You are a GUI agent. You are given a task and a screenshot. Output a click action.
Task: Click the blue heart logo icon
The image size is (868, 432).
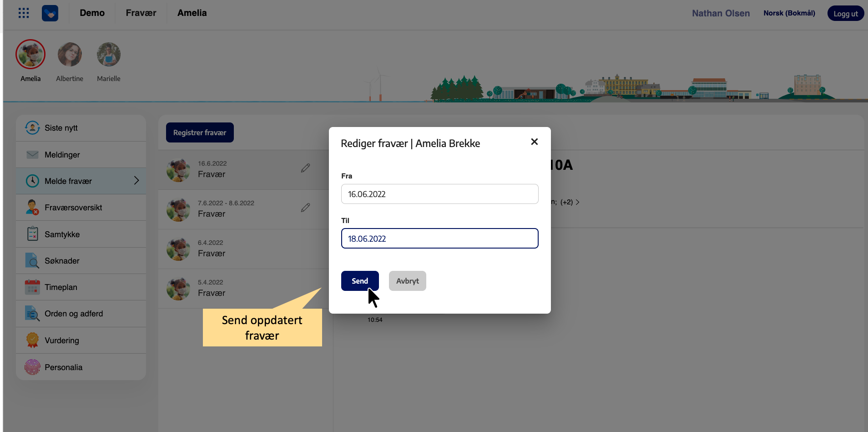coord(50,13)
